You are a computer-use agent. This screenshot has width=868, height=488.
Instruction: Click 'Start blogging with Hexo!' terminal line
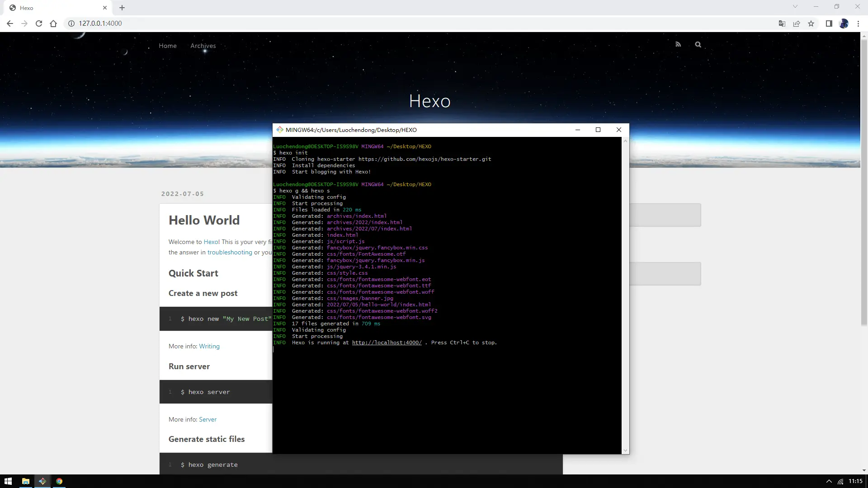tap(322, 172)
